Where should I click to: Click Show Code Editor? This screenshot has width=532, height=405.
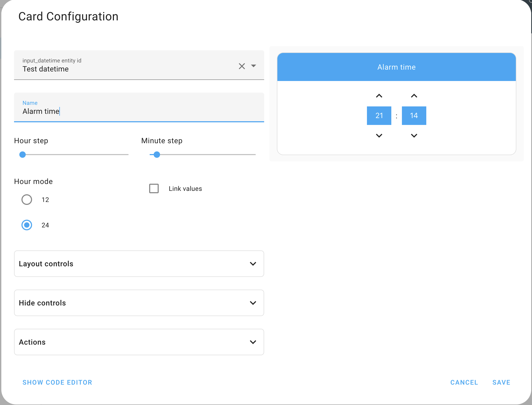57,382
